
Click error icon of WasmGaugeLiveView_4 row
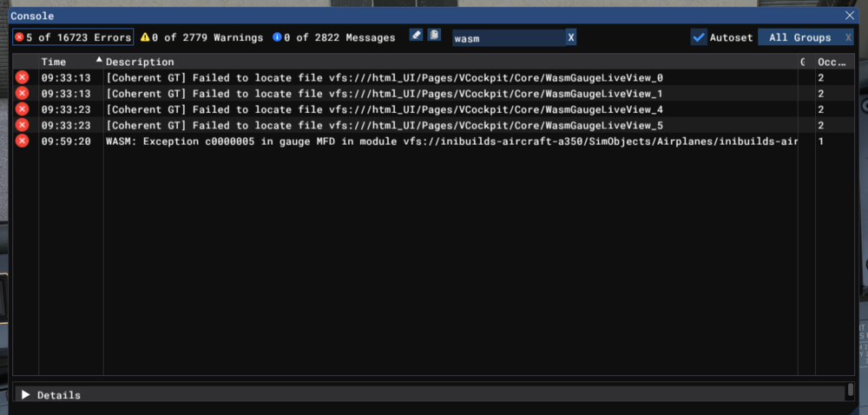pos(23,109)
